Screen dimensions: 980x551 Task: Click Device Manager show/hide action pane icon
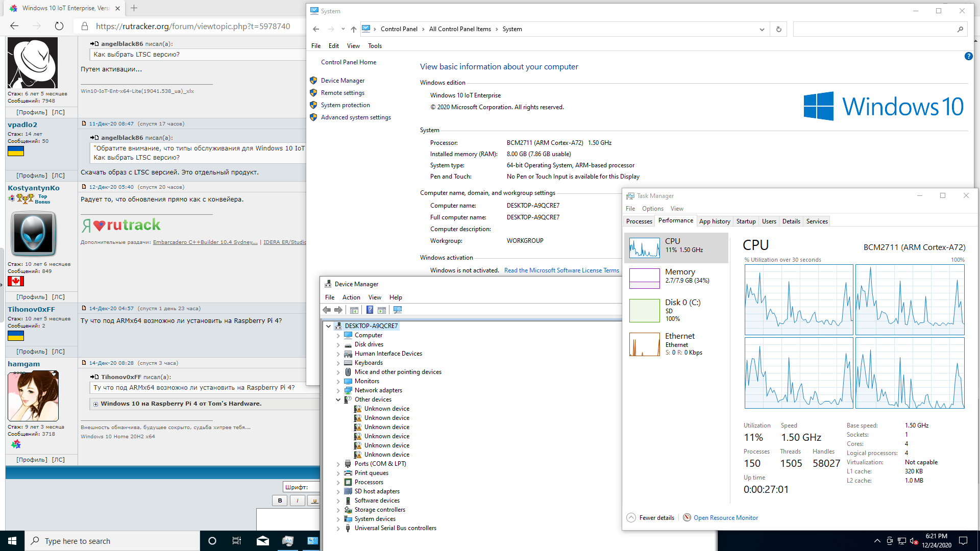point(382,310)
